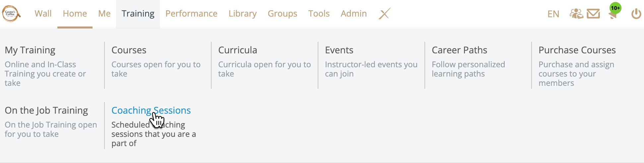Open the My Training link
The image size is (644, 163).
30,50
